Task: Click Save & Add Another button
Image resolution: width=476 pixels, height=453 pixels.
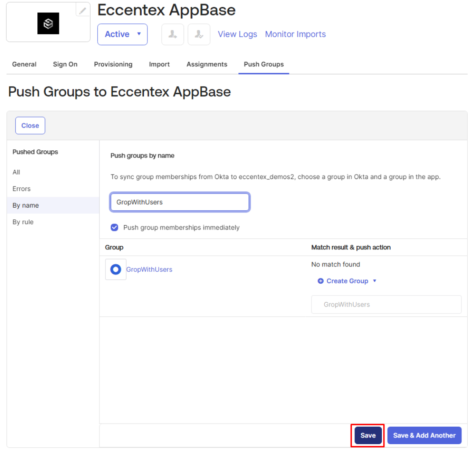Action: pyautogui.click(x=425, y=435)
